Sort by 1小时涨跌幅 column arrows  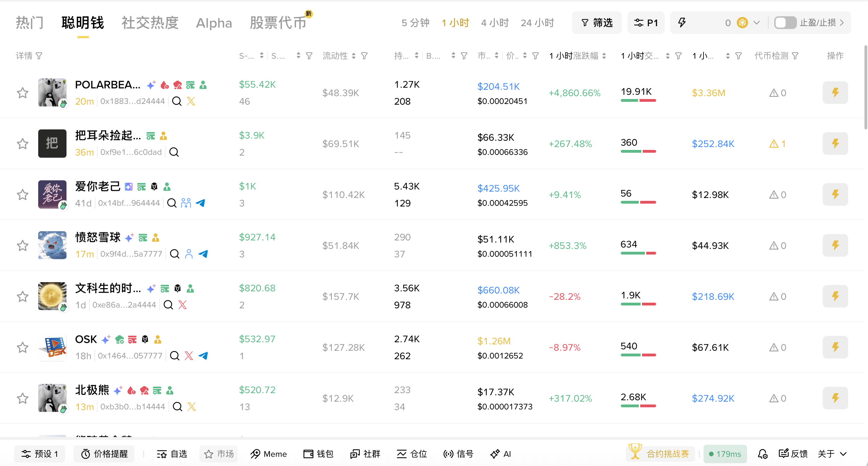pyautogui.click(x=604, y=56)
